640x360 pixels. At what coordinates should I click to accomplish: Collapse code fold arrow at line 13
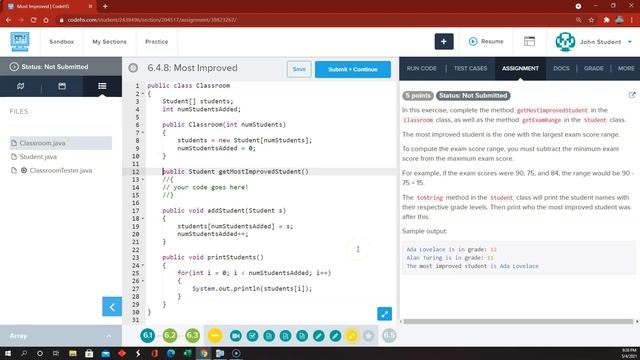[x=143, y=180]
